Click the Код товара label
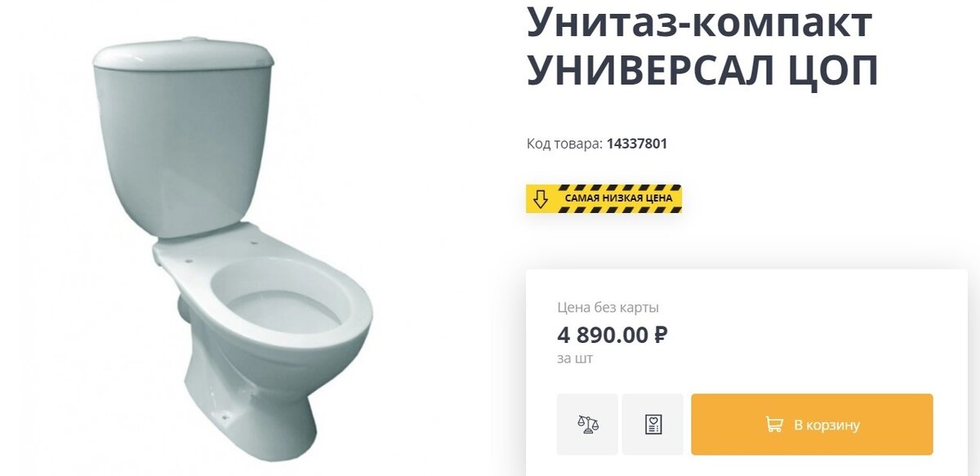 tap(564, 144)
